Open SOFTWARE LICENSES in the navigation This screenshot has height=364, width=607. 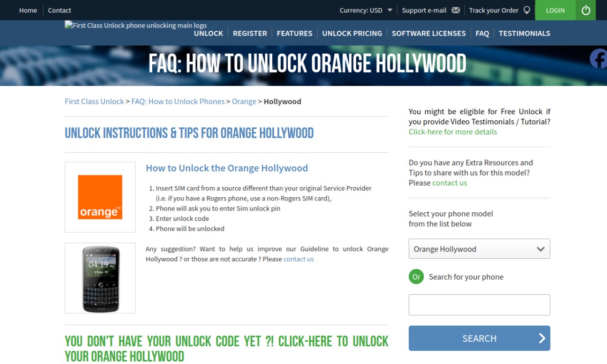pos(429,33)
